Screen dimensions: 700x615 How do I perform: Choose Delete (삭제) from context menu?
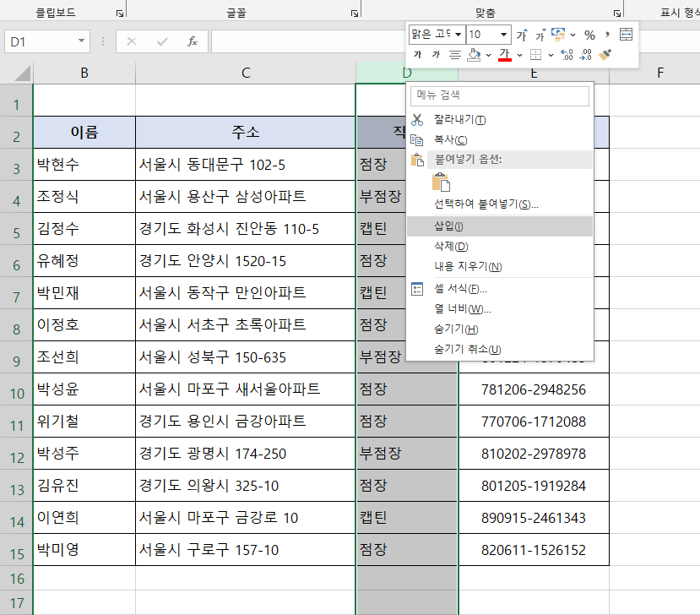(500, 246)
